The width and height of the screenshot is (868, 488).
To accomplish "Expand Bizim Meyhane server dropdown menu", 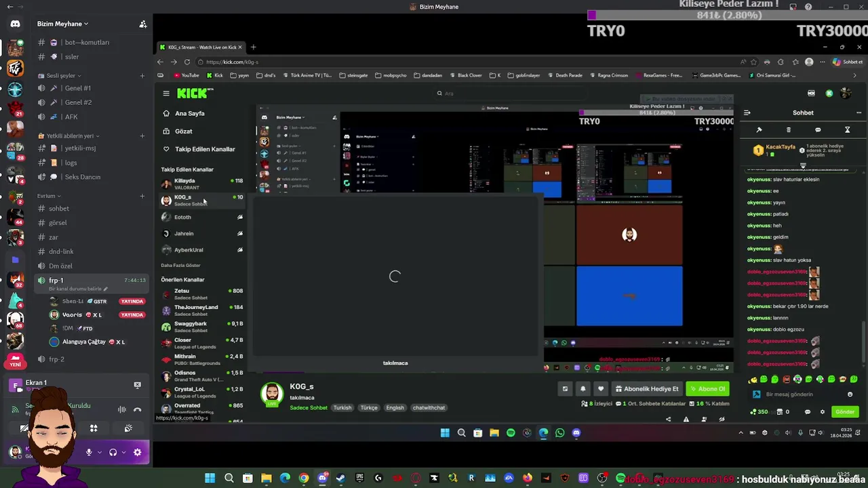I will (x=62, y=24).
